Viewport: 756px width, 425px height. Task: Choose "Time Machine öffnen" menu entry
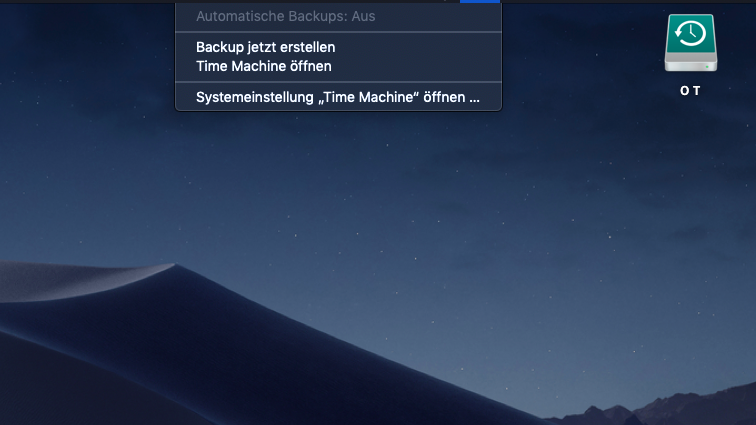tap(263, 66)
